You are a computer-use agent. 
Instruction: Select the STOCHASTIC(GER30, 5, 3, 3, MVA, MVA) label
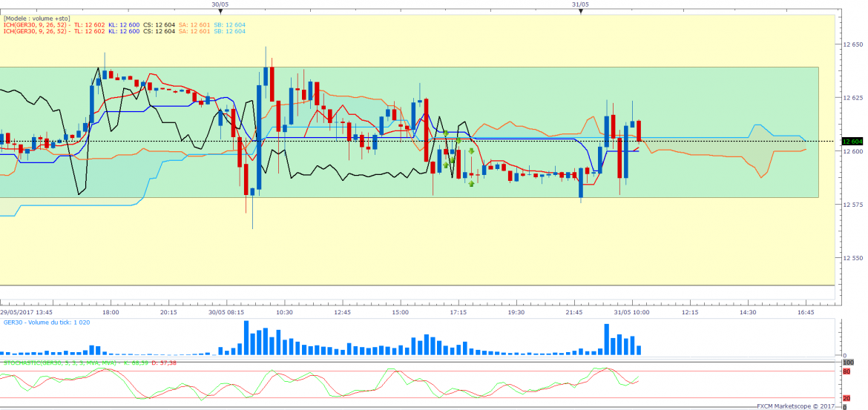click(x=60, y=363)
